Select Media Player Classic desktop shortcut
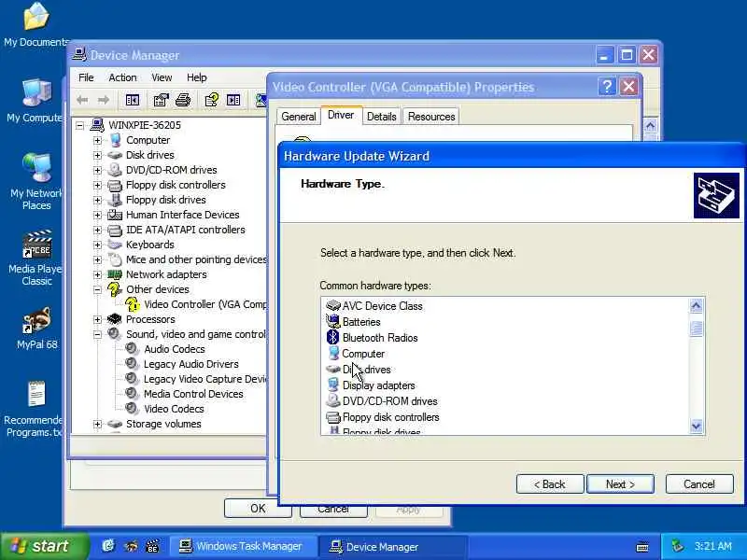This screenshot has height=560, width=747. pyautogui.click(x=36, y=259)
